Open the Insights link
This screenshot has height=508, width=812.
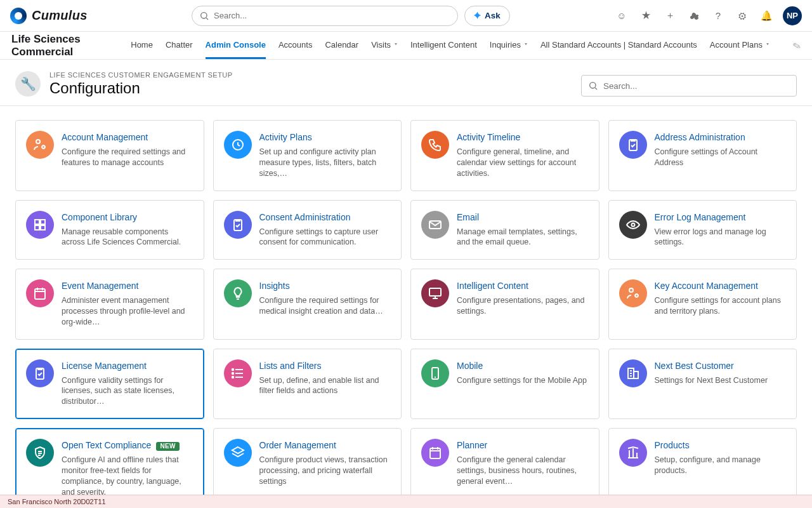275,286
